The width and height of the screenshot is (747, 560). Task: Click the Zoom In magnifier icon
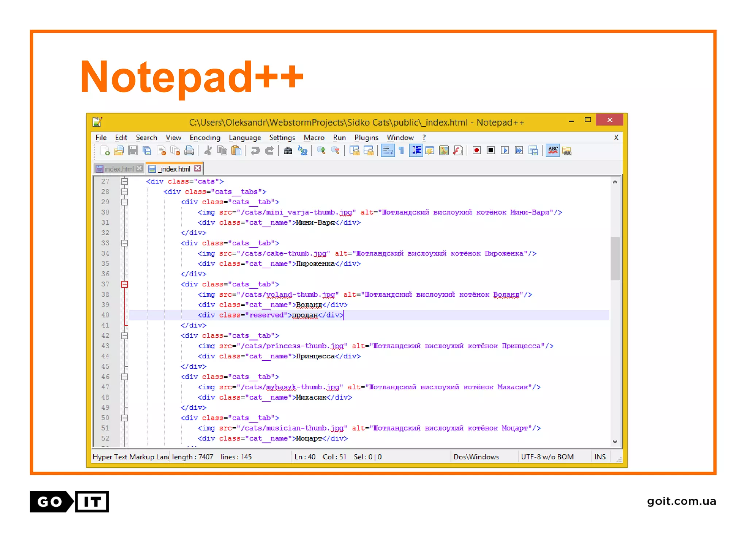pos(321,151)
